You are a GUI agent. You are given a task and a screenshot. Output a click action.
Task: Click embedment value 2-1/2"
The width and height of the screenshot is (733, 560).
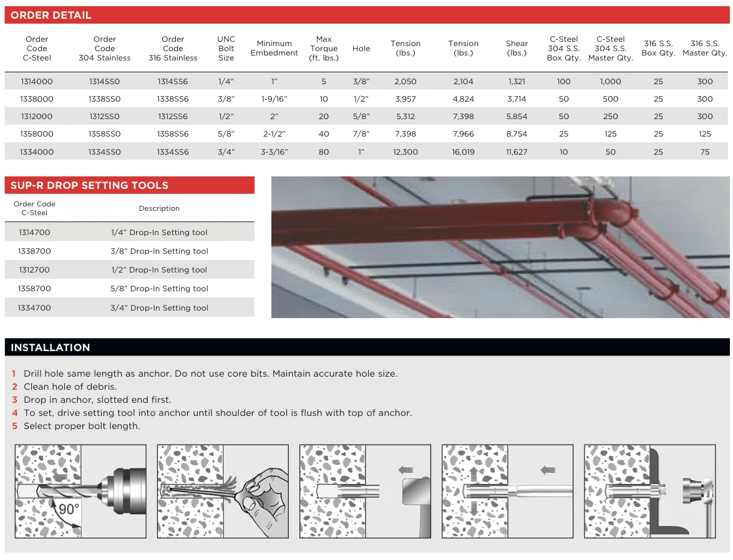pyautogui.click(x=274, y=134)
